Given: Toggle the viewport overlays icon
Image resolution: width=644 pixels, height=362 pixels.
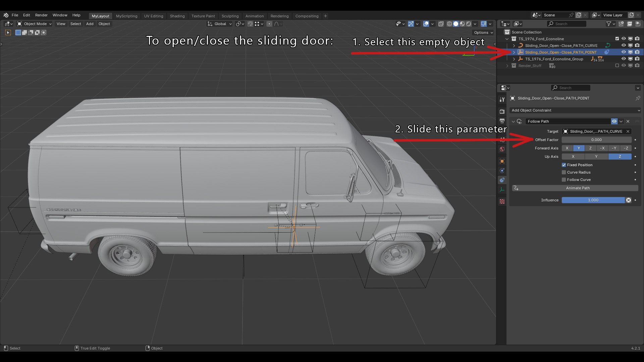Looking at the screenshot, I should pos(426,24).
